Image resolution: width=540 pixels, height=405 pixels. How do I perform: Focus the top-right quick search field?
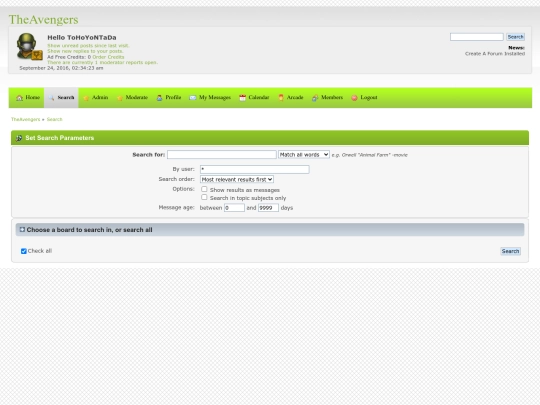click(x=477, y=37)
